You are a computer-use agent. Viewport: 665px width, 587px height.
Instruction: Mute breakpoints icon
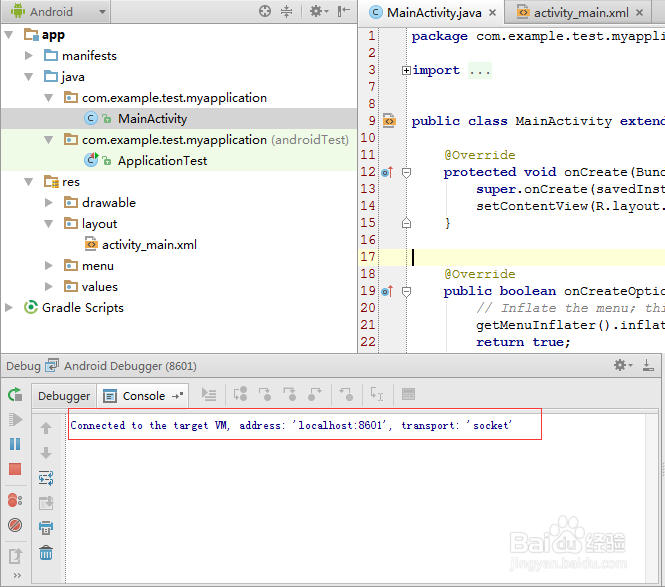[15, 525]
